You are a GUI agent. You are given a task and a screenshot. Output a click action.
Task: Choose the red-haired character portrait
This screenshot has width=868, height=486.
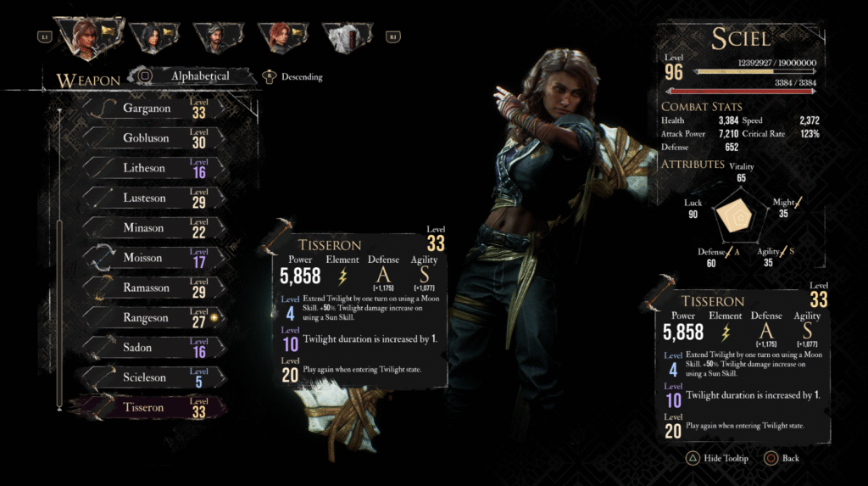[x=283, y=37]
